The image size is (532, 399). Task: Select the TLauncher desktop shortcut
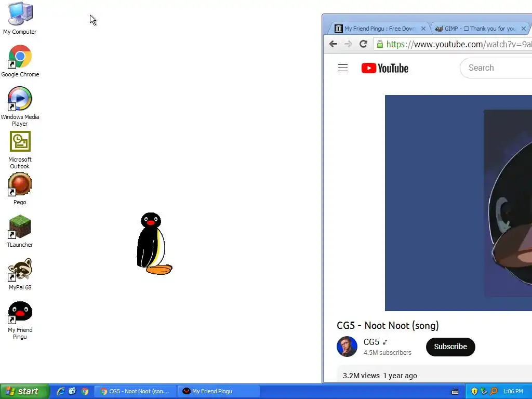point(20,231)
